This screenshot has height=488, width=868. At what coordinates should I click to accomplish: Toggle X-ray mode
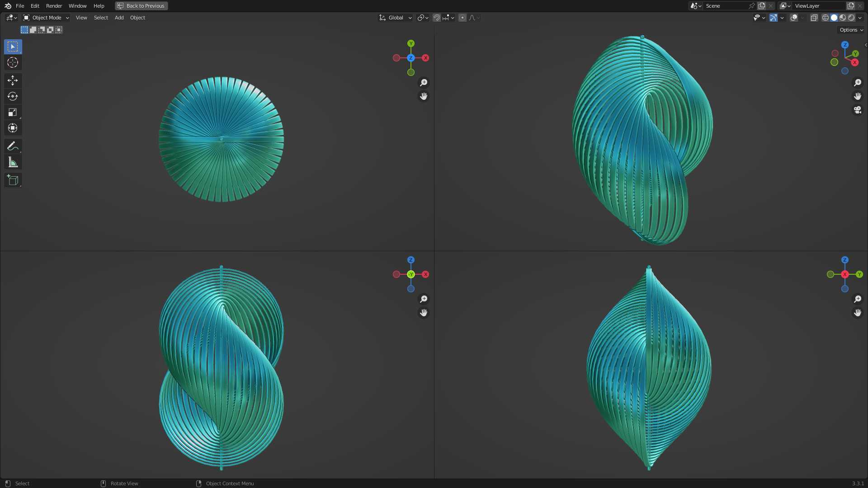pyautogui.click(x=814, y=18)
